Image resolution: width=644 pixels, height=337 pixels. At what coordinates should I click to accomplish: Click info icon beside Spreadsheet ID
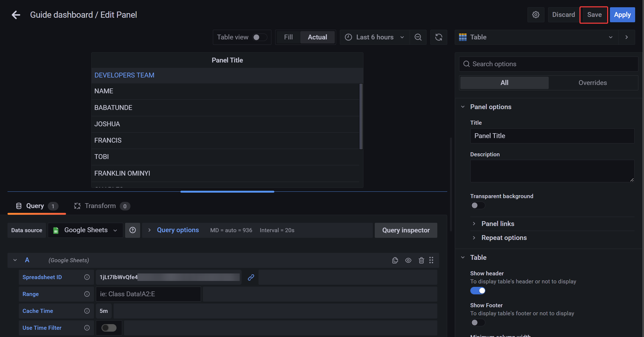[87, 277]
